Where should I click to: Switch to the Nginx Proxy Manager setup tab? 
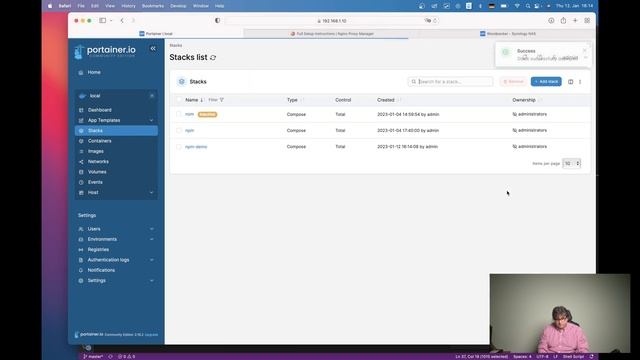tap(332, 34)
